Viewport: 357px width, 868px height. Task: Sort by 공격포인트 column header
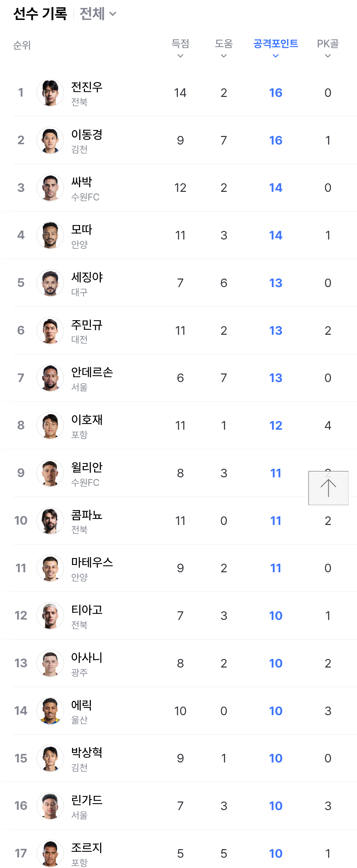click(275, 48)
